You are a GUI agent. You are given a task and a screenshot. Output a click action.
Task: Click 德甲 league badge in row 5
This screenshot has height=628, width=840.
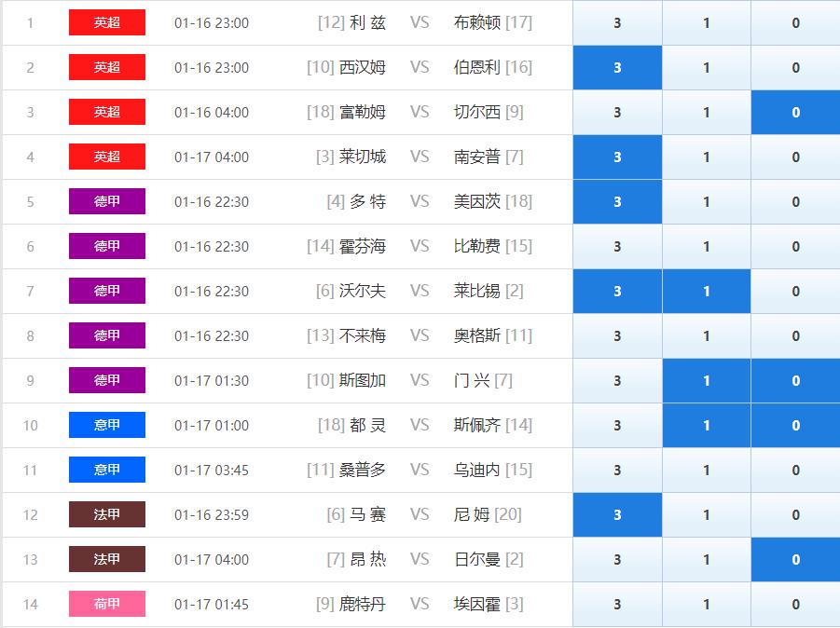coord(107,201)
